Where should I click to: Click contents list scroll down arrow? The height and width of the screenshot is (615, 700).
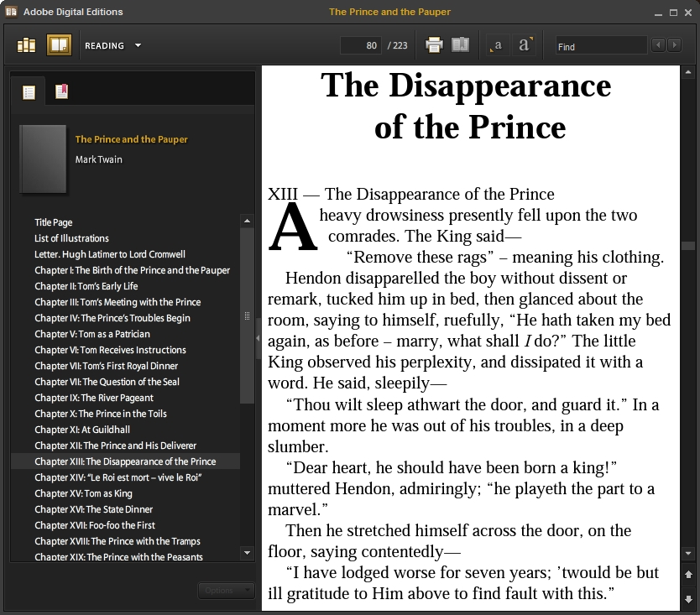247,553
